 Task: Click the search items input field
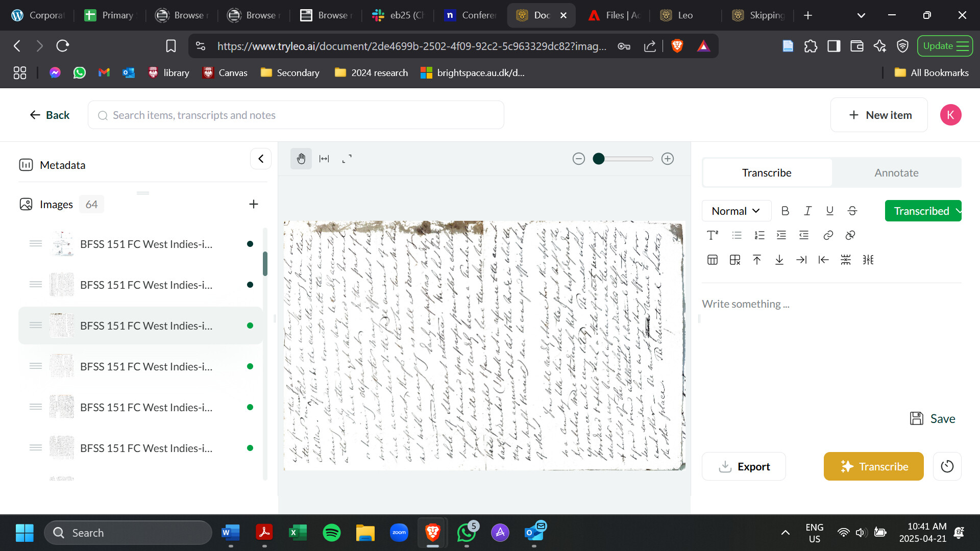pyautogui.click(x=296, y=115)
